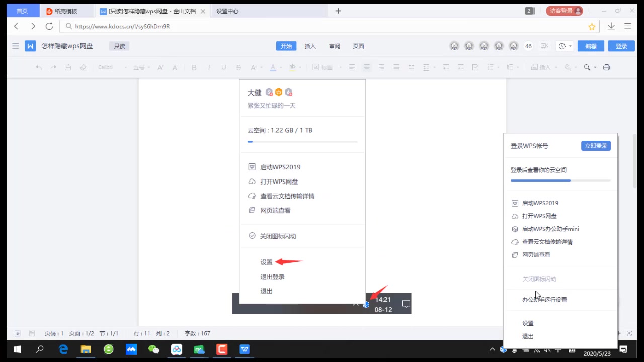Open File Explorer from taskbar
Screen dimensions: 644x362
(86, 349)
